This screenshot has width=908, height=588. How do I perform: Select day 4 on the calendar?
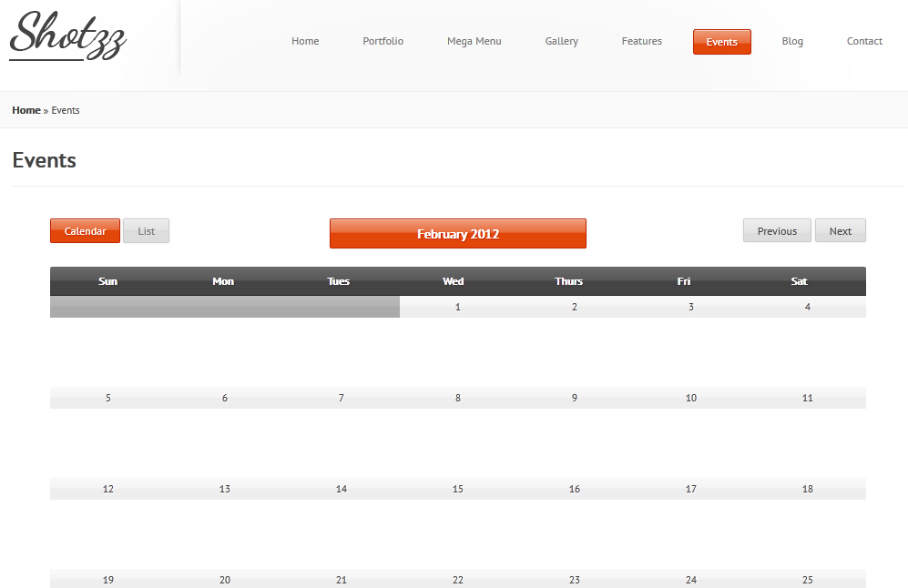808,307
